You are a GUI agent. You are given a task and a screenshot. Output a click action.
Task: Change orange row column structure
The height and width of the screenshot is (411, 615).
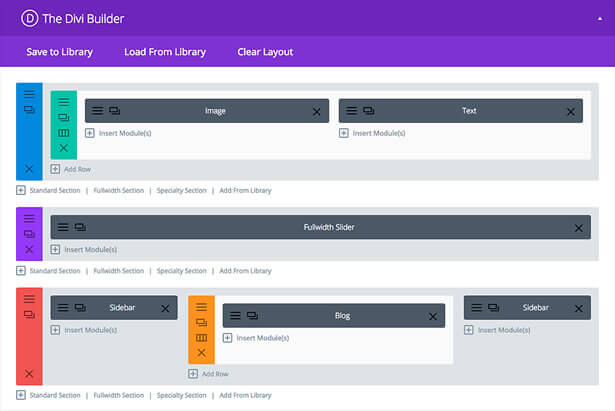pos(201,338)
